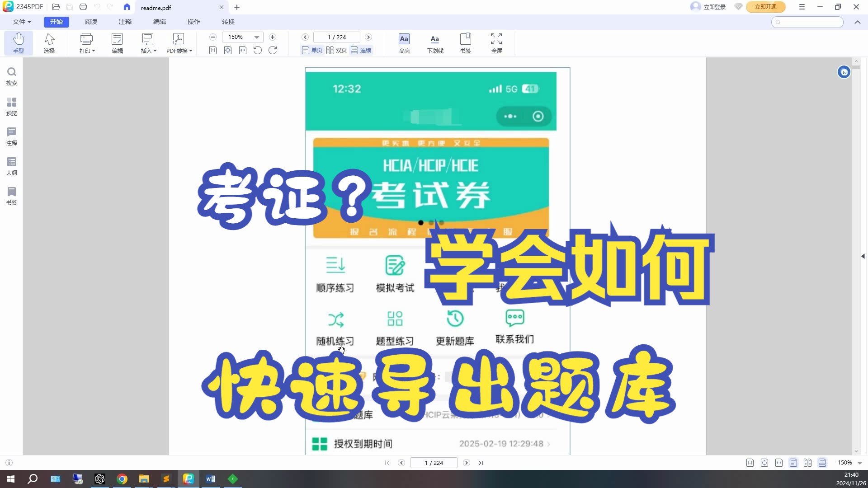Viewport: 868px width, 488px height.
Task: Open the 文件 menu
Action: (x=21, y=21)
